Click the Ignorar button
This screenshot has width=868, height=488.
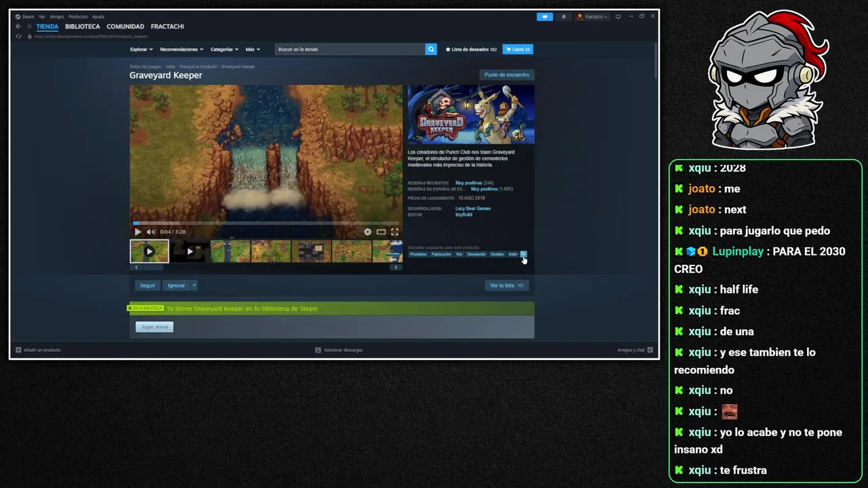coord(176,285)
